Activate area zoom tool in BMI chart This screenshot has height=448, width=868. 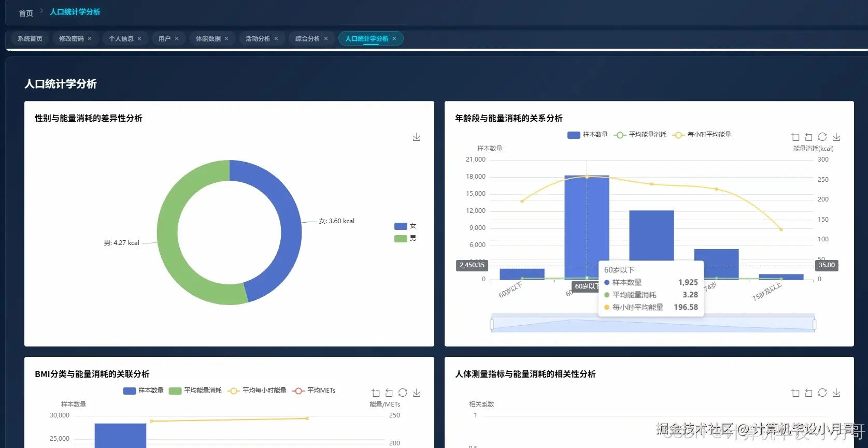tap(376, 393)
